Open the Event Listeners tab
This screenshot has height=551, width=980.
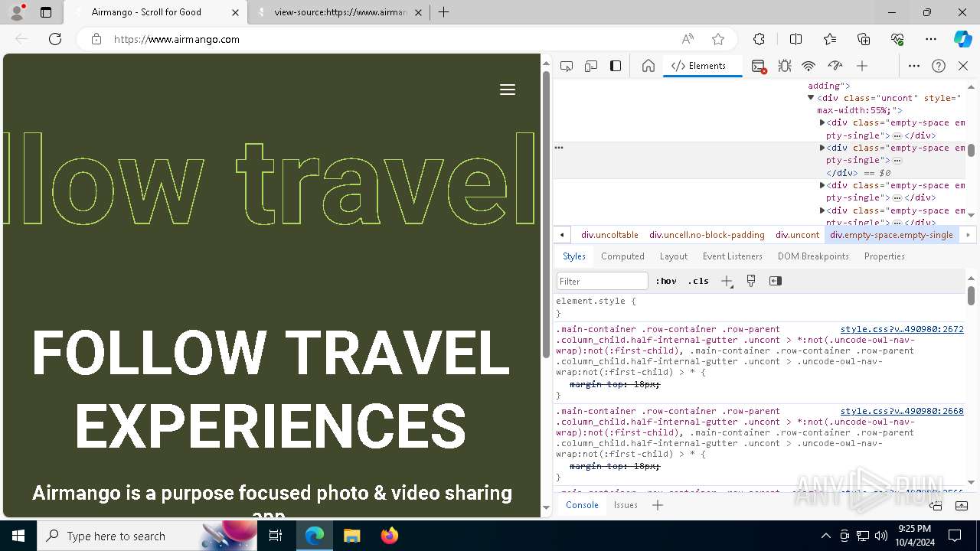tap(733, 256)
